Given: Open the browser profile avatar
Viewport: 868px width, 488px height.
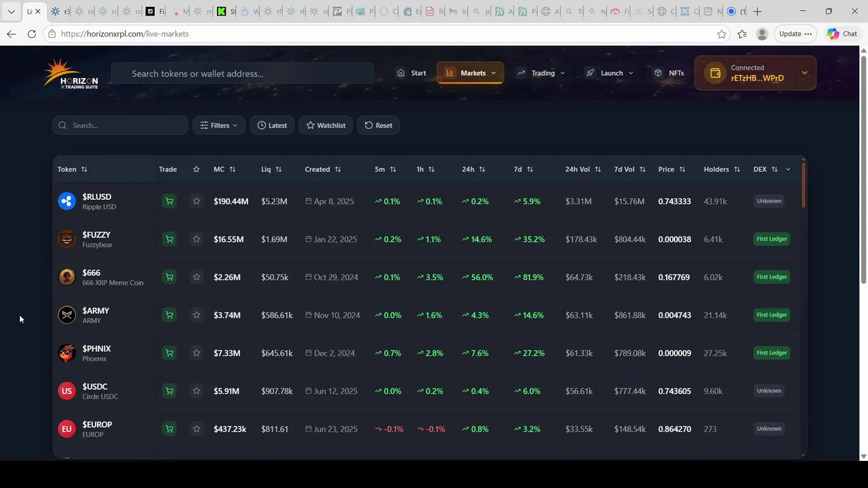Looking at the screenshot, I should click(x=762, y=34).
